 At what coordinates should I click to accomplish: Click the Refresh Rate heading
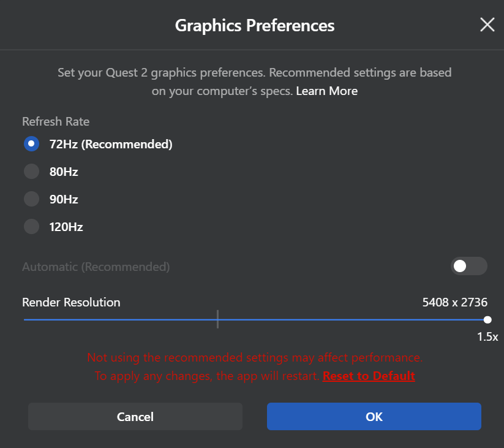click(56, 121)
